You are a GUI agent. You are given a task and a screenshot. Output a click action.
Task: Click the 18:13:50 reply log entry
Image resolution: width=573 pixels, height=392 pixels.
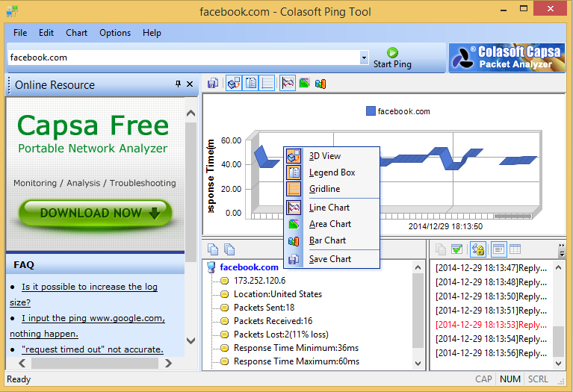pyautogui.click(x=491, y=296)
